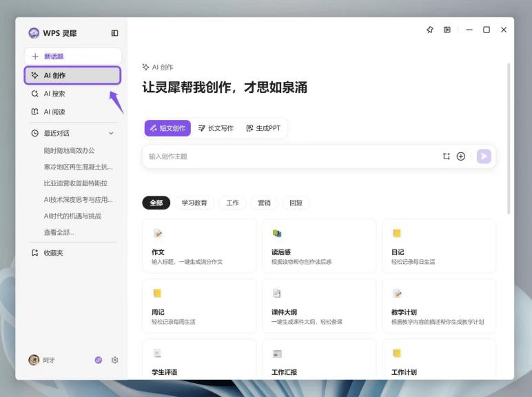
Task: Open settings gear icon
Action: pos(114,360)
